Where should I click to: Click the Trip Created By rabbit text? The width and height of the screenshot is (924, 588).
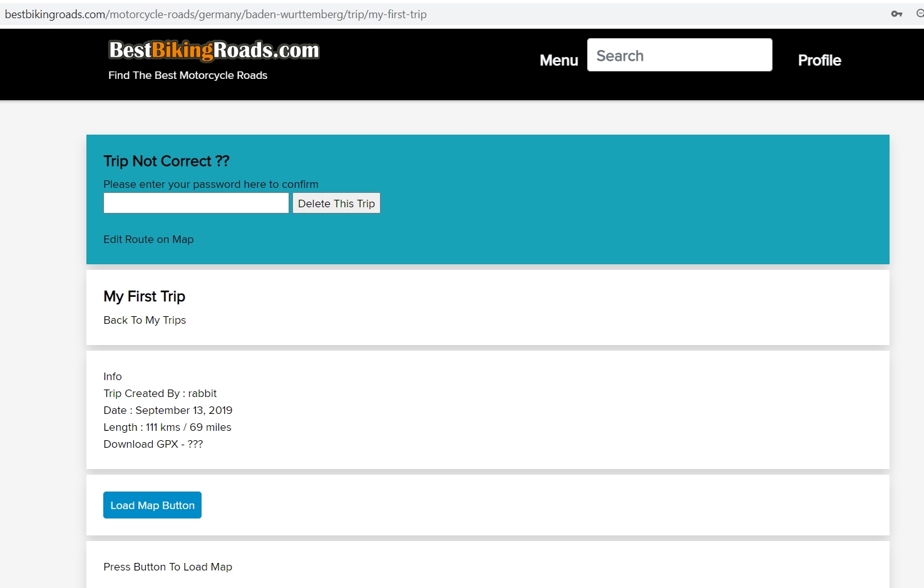point(160,393)
